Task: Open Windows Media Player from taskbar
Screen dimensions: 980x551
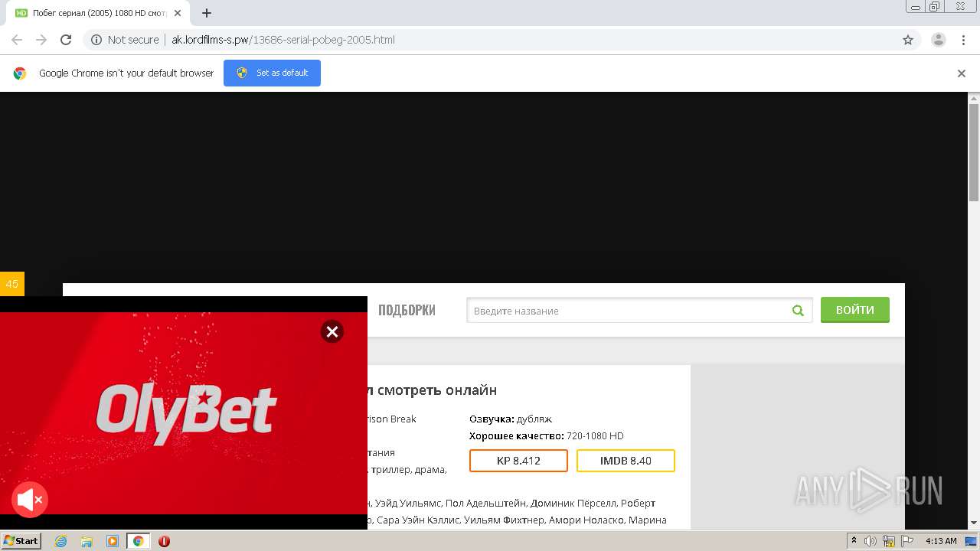Action: tap(113, 541)
